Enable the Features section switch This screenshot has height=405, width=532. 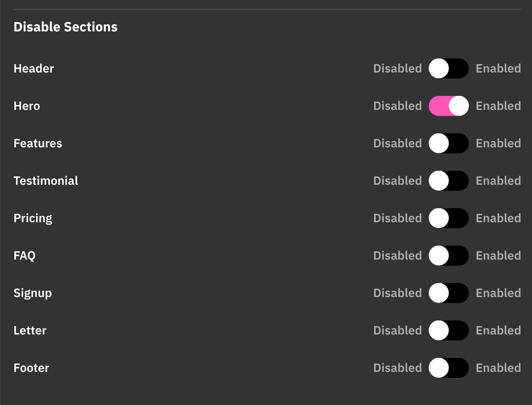[x=448, y=143]
